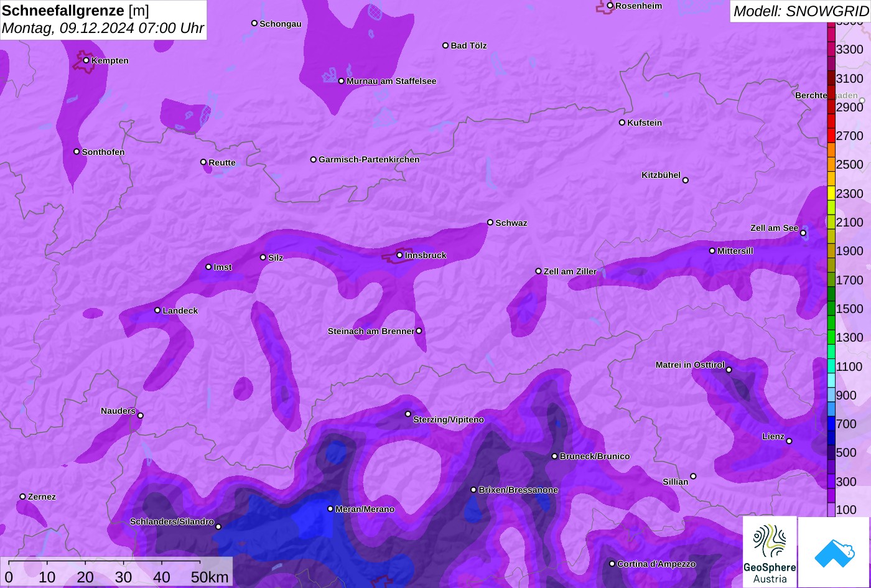Click the Imst marker dot
This screenshot has height=588, width=871.
(x=208, y=267)
